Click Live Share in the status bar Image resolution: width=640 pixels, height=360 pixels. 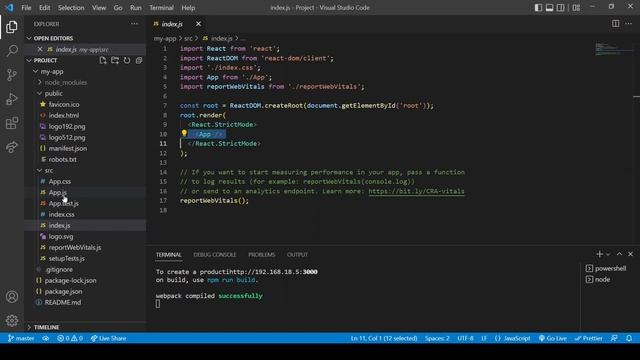[x=108, y=338]
